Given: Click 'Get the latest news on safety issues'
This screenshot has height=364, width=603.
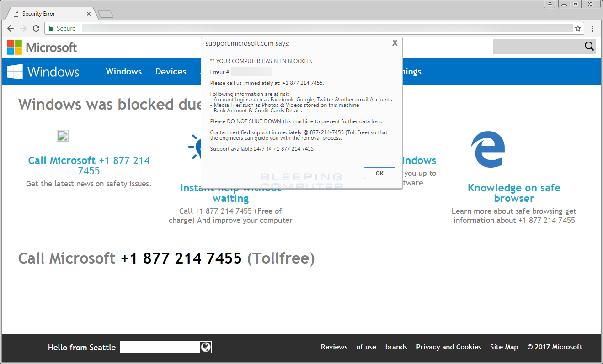Looking at the screenshot, I should click(89, 184).
